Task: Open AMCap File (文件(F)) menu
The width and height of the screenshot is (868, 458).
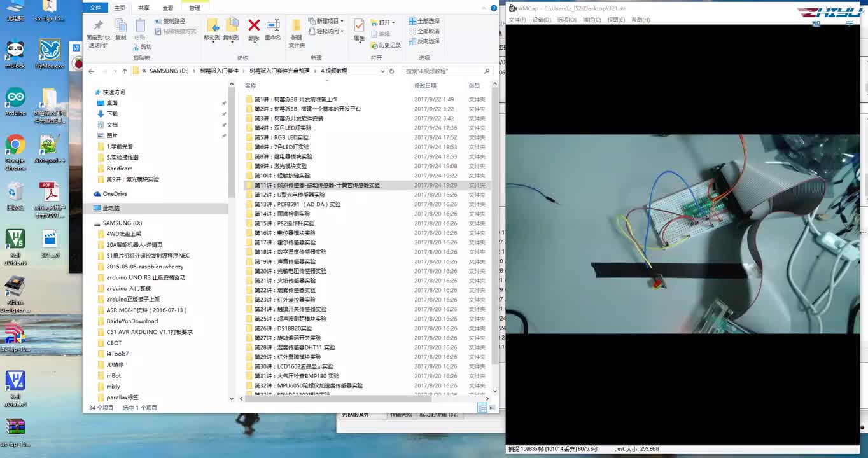Action: click(517, 20)
